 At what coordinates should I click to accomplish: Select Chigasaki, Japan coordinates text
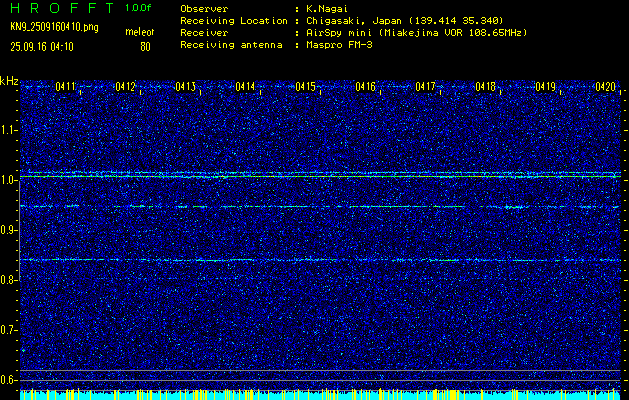[x=405, y=21]
